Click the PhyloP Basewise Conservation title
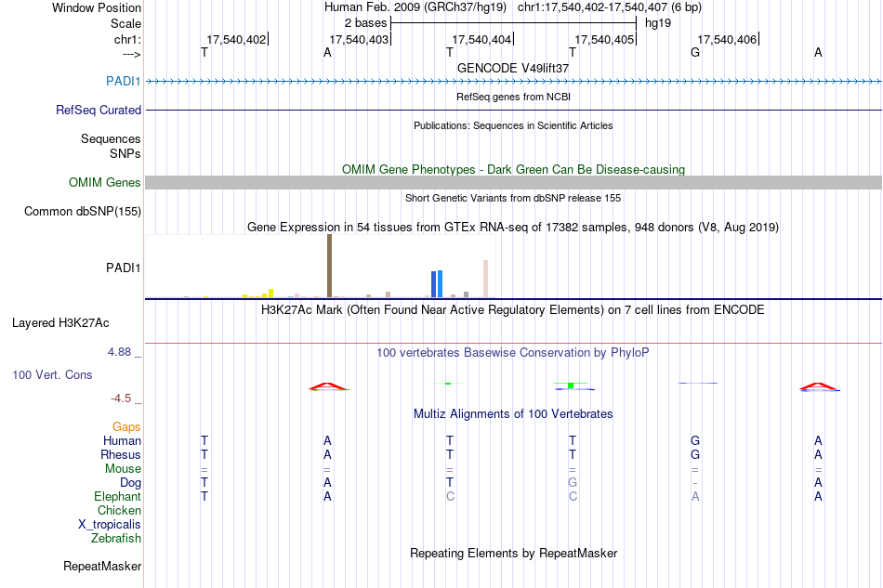 [513, 353]
